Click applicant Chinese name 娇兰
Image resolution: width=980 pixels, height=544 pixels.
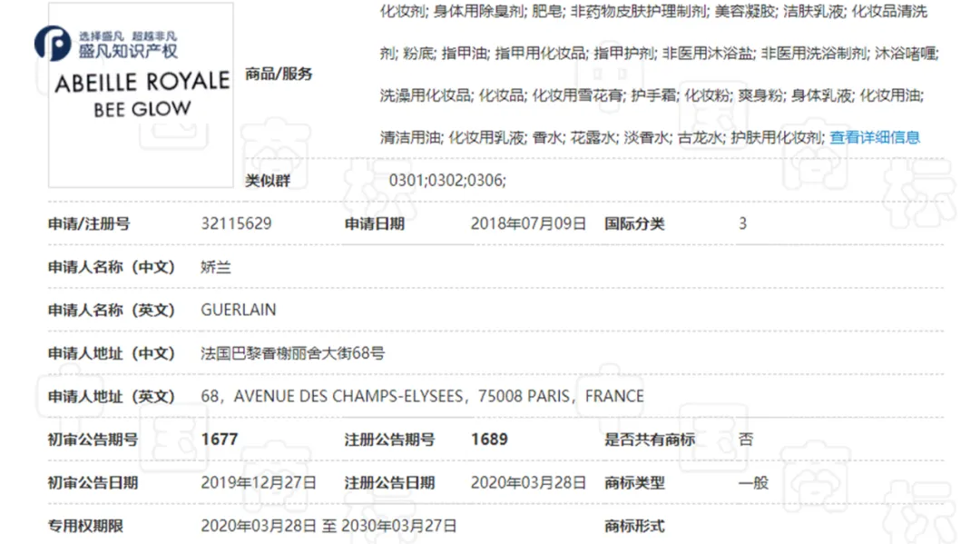pyautogui.click(x=216, y=268)
